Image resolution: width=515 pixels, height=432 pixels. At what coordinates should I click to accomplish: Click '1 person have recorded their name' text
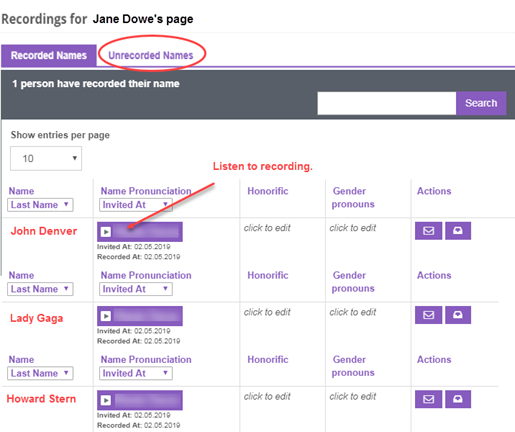96,84
